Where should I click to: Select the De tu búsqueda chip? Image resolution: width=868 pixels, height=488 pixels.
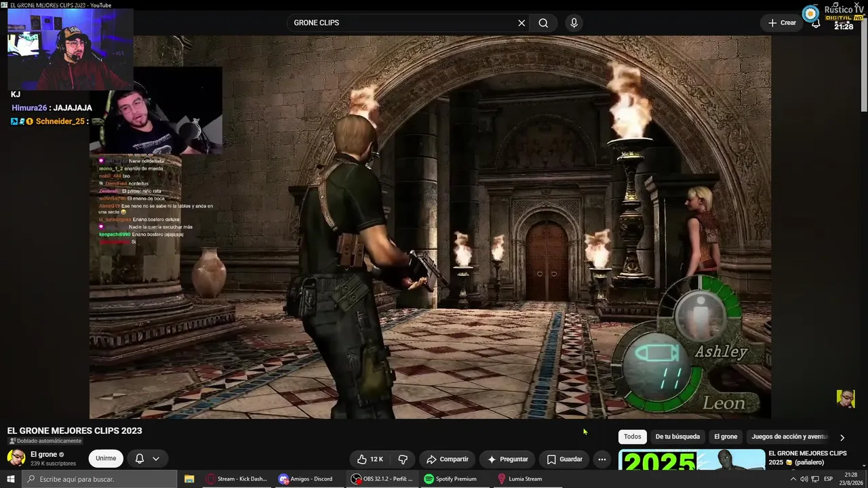pos(677,437)
